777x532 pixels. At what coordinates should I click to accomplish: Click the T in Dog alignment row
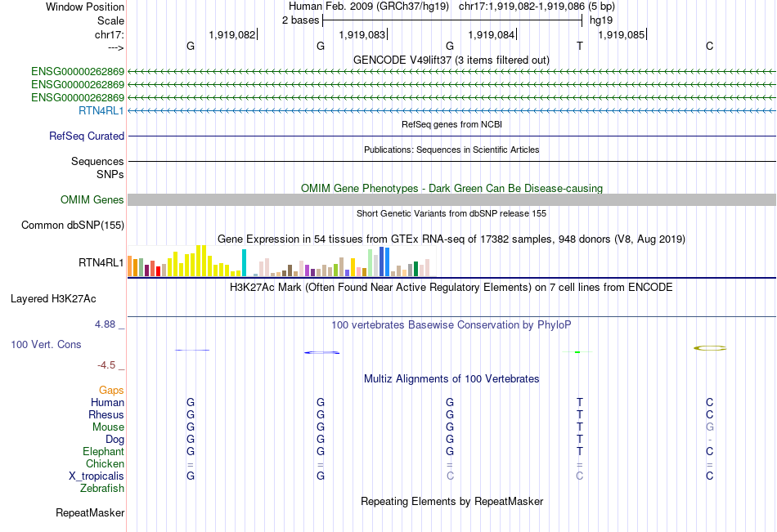(x=580, y=440)
